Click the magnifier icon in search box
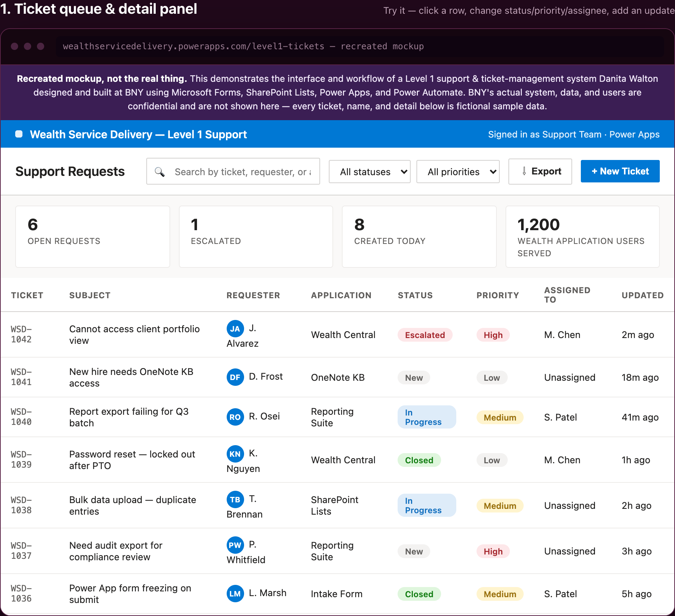The width and height of the screenshot is (675, 616). (160, 172)
